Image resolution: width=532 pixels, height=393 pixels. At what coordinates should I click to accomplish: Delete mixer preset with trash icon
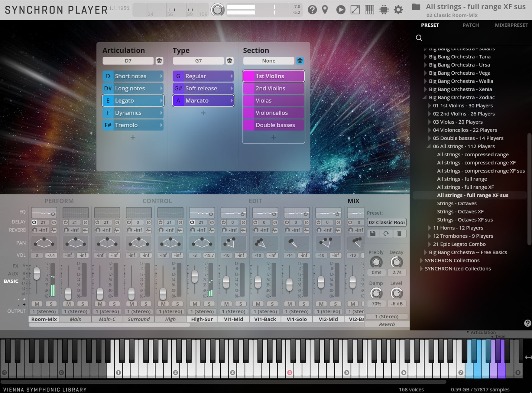click(x=399, y=234)
